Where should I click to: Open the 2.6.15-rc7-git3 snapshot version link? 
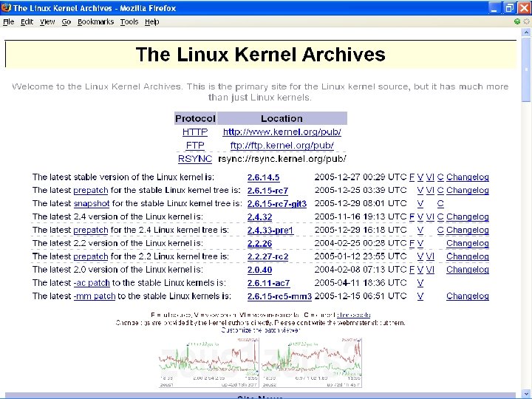[x=277, y=204]
